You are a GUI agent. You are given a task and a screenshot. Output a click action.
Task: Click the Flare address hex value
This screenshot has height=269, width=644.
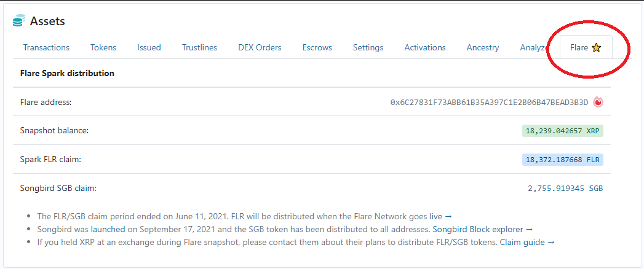coord(489,102)
